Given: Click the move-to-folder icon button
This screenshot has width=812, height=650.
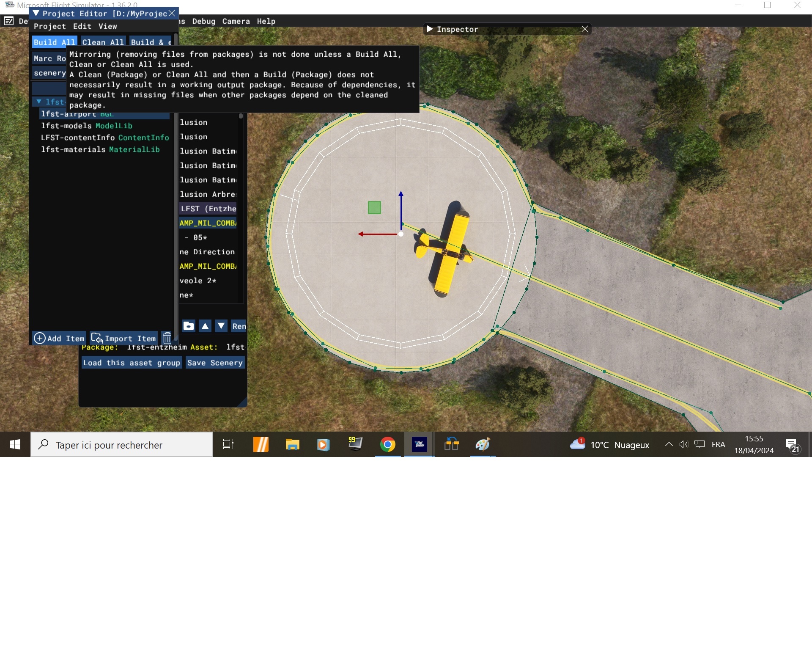Looking at the screenshot, I should coord(189,326).
